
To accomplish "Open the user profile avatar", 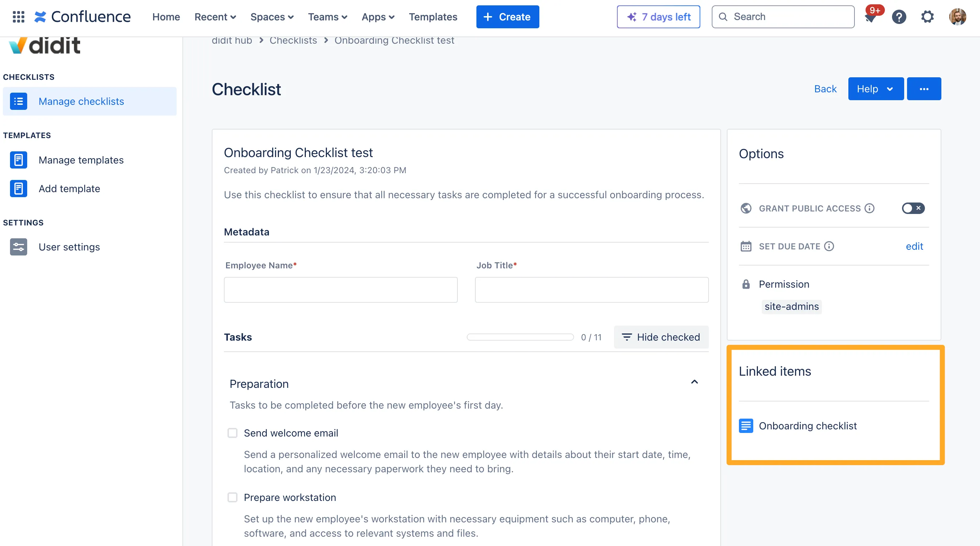I will 957,17.
